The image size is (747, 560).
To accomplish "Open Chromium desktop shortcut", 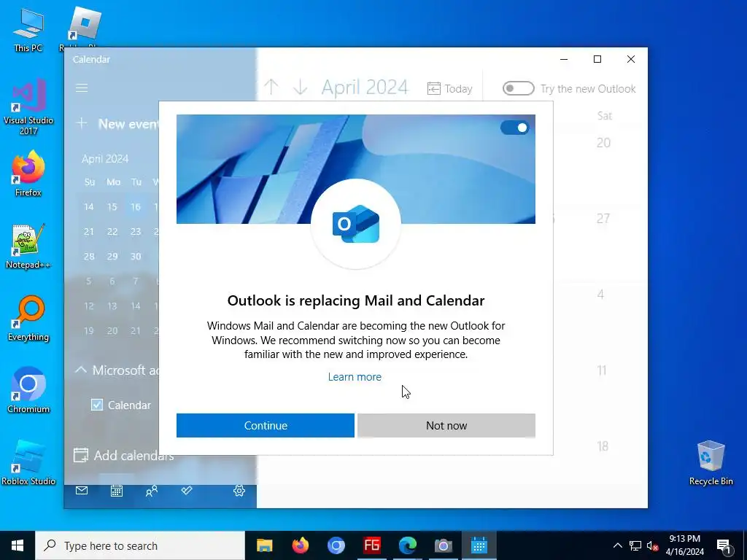I will [28, 389].
